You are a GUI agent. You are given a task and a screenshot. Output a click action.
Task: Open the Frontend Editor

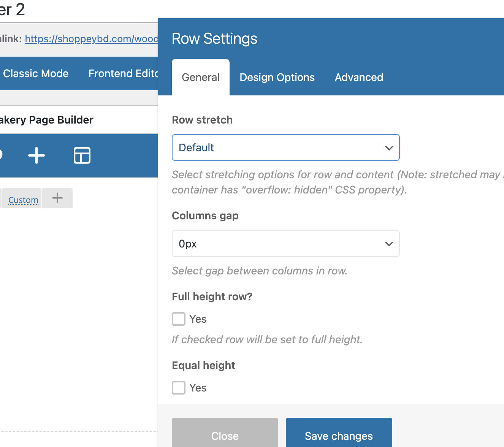123,74
